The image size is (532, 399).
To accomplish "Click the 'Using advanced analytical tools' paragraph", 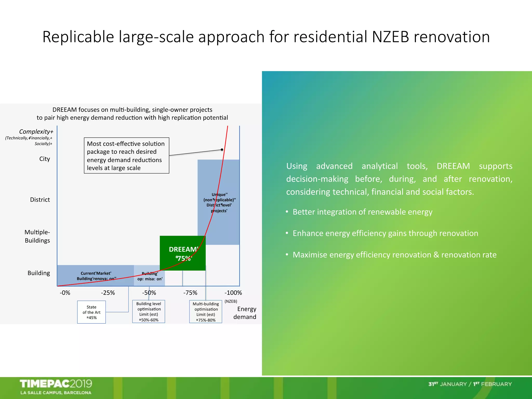I will [399, 179].
